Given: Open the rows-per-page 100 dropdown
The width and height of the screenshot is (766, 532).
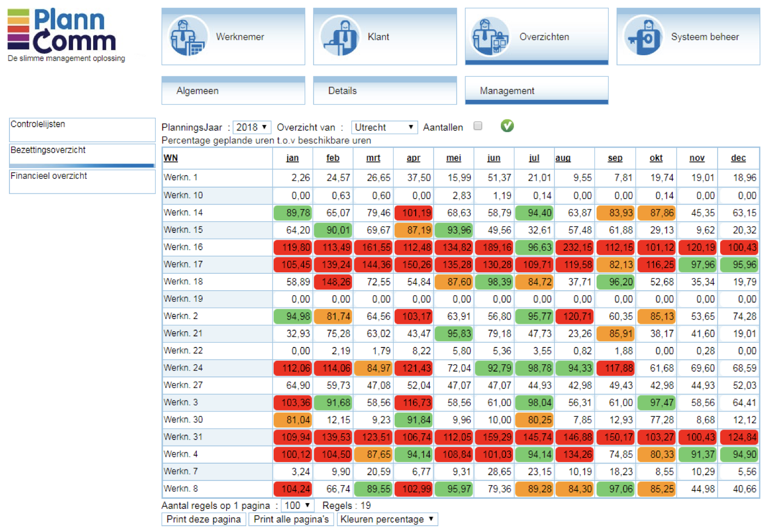Looking at the screenshot, I should click(x=297, y=506).
